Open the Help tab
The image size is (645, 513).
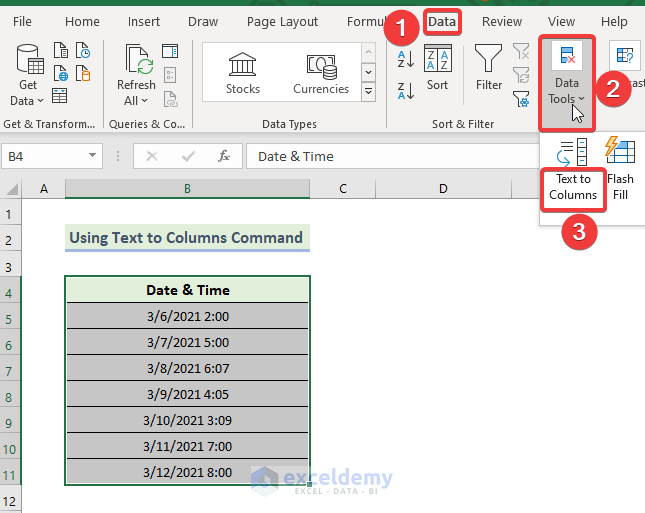tap(614, 21)
